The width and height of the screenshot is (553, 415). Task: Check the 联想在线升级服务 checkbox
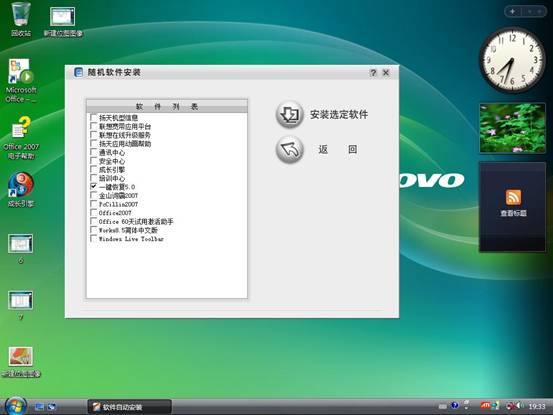[x=93, y=135]
